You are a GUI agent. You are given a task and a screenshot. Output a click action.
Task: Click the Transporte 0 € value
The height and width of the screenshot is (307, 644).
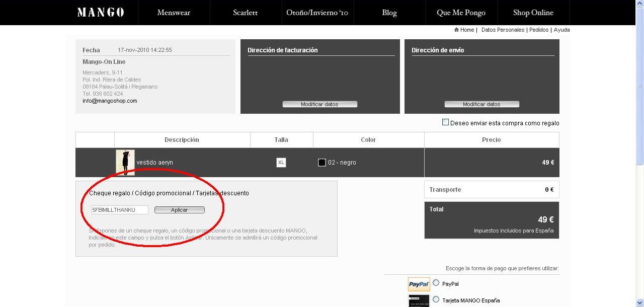click(x=549, y=190)
